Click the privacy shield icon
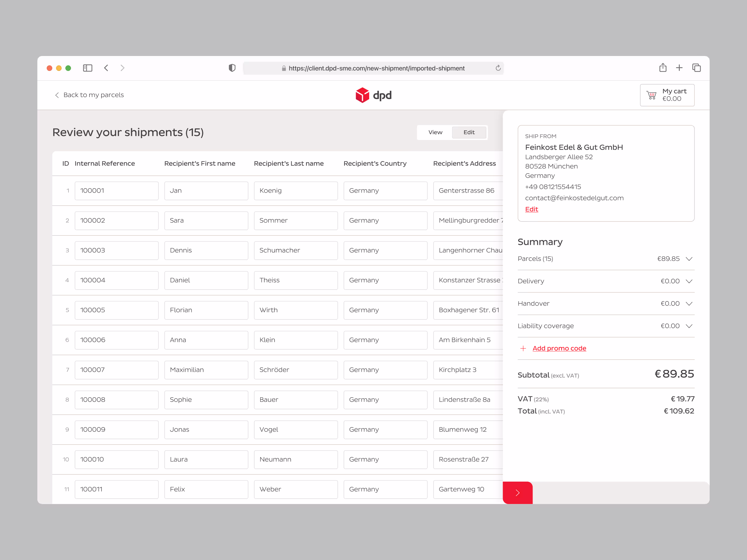Screen dimensions: 747x560 tap(232, 68)
